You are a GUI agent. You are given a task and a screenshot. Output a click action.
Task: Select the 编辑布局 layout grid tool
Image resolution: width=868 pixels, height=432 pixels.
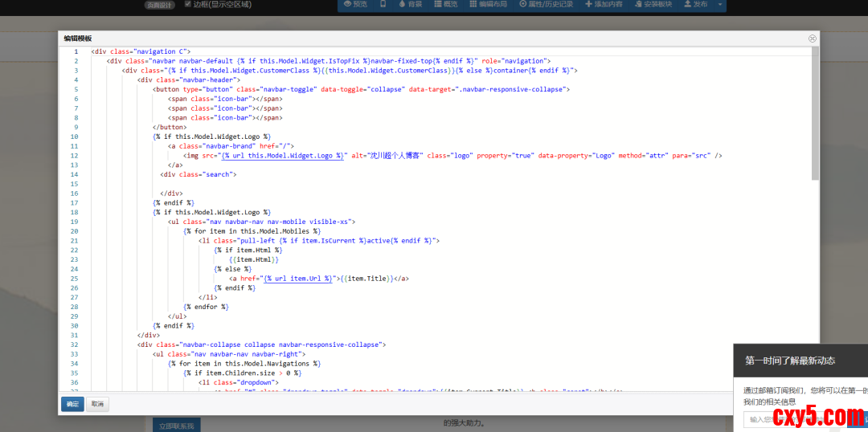point(488,4)
